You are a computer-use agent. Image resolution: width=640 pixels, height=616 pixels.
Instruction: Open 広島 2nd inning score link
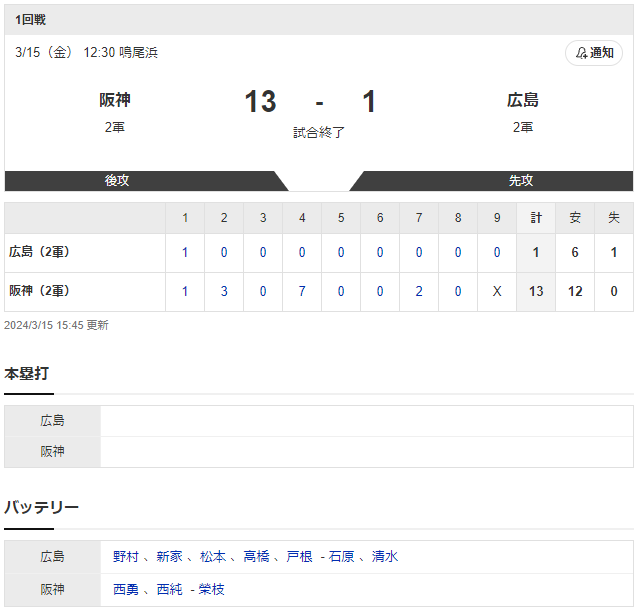225,254
